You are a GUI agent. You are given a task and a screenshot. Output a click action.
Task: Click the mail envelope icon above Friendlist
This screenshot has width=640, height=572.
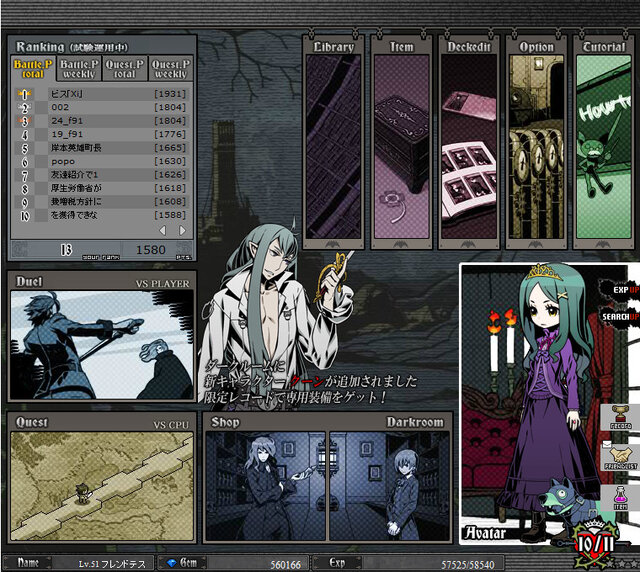click(607, 443)
